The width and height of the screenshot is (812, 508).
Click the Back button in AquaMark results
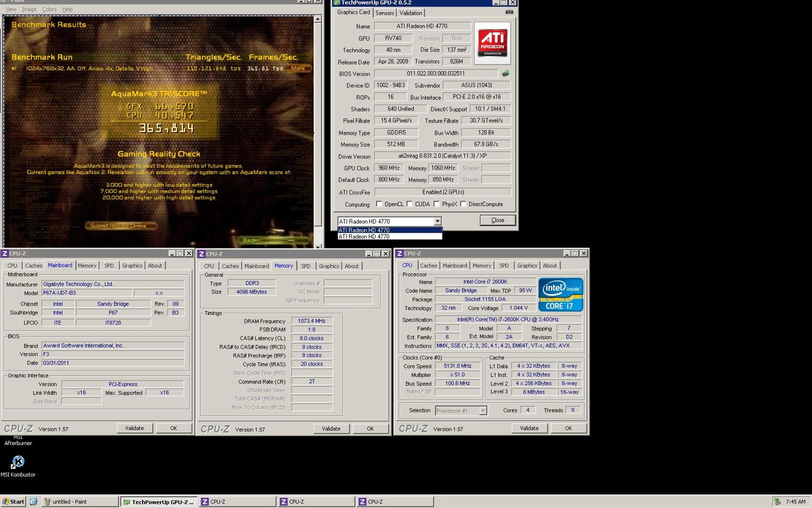(x=274, y=240)
